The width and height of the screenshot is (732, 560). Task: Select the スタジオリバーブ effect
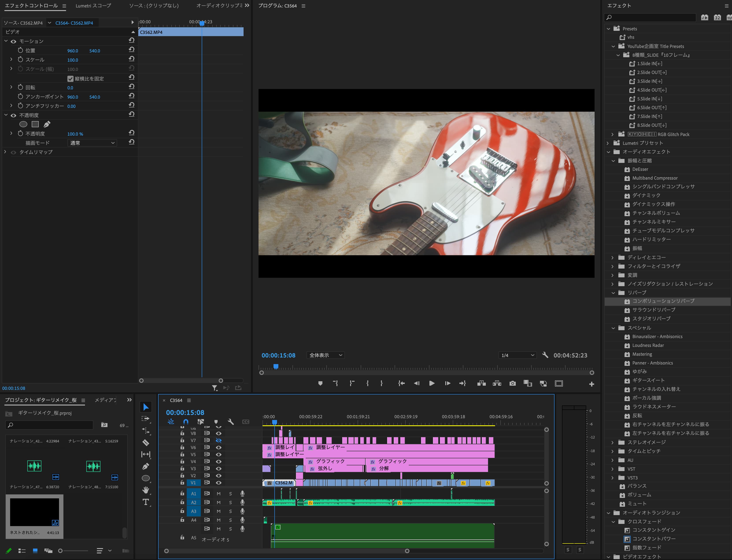(x=651, y=319)
